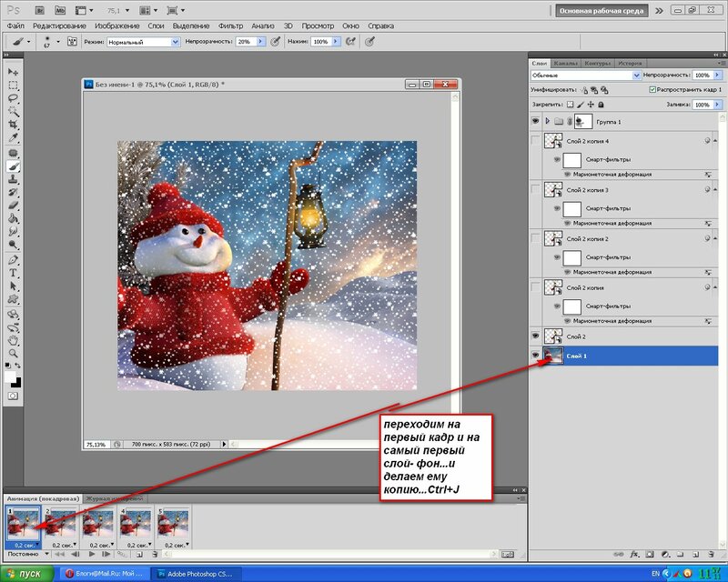The height and width of the screenshot is (582, 728).
Task: Select the Dodge tool
Action: [13, 244]
